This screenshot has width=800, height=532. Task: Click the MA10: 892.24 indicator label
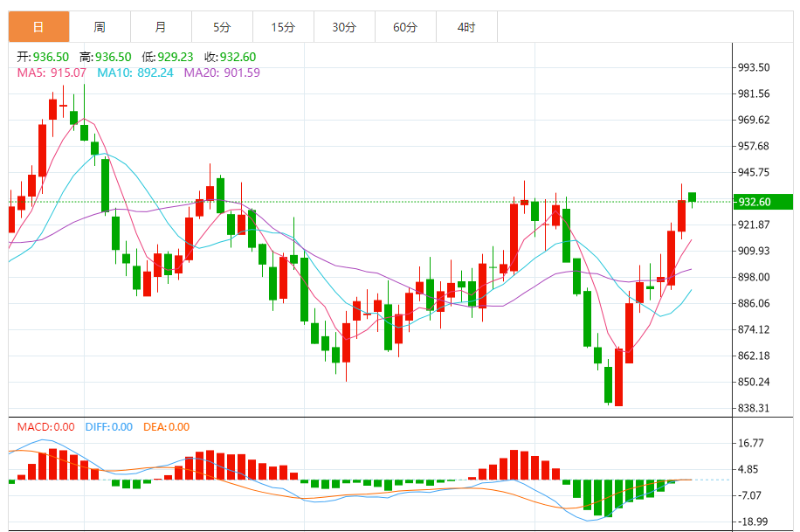pyautogui.click(x=135, y=73)
